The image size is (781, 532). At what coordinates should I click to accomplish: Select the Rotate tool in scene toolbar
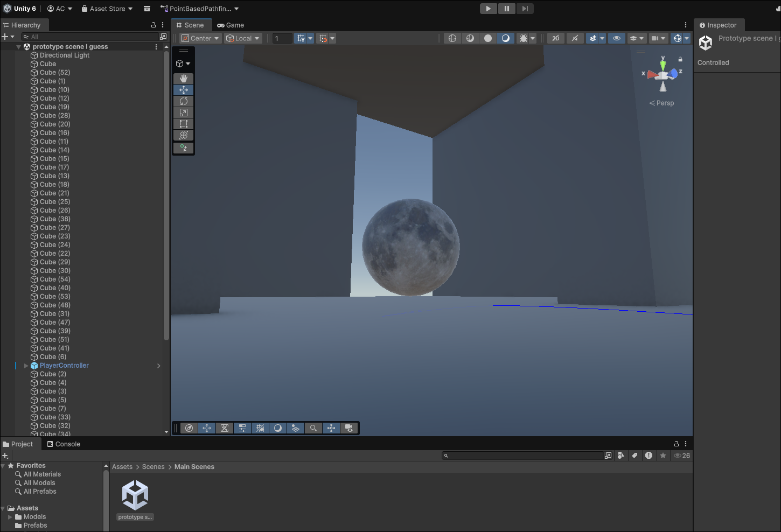(x=184, y=101)
